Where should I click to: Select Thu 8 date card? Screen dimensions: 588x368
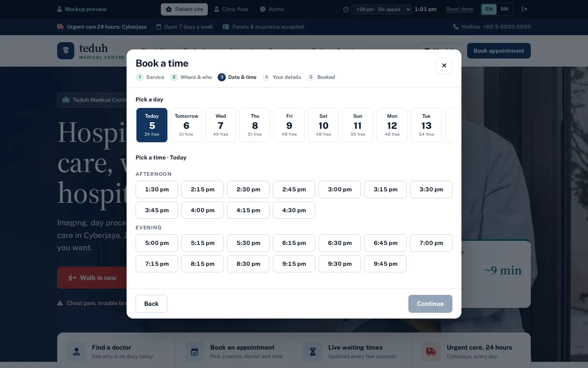tap(255, 125)
